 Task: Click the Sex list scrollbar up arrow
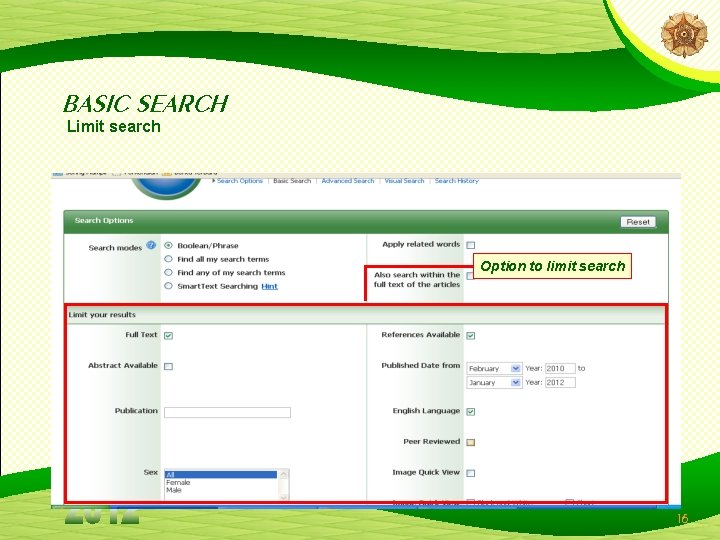point(284,474)
